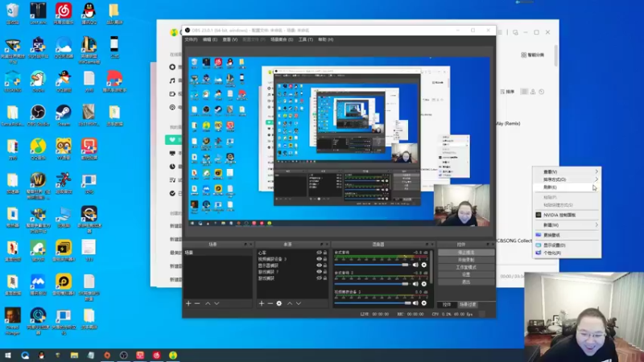Click Windows Start button on taskbar
Image resolution: width=644 pixels, height=362 pixels.
click(8, 355)
